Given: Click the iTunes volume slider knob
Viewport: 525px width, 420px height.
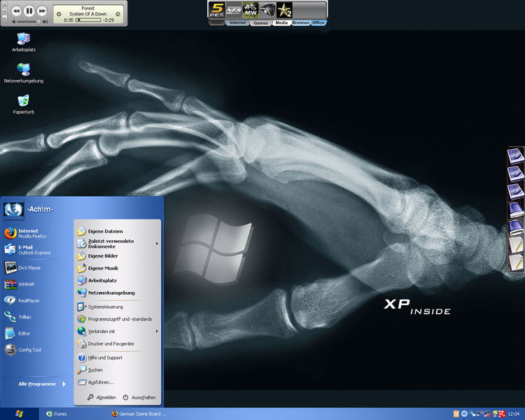Looking at the screenshot, I should coord(38,22).
